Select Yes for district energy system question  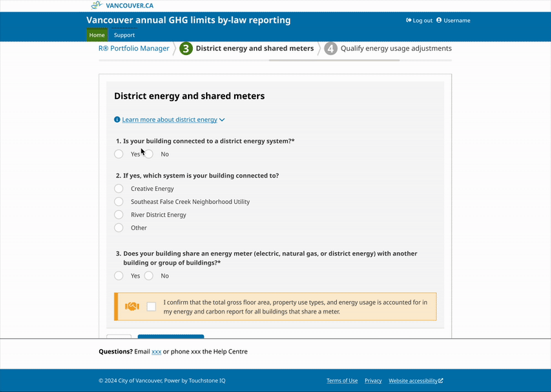(118, 154)
